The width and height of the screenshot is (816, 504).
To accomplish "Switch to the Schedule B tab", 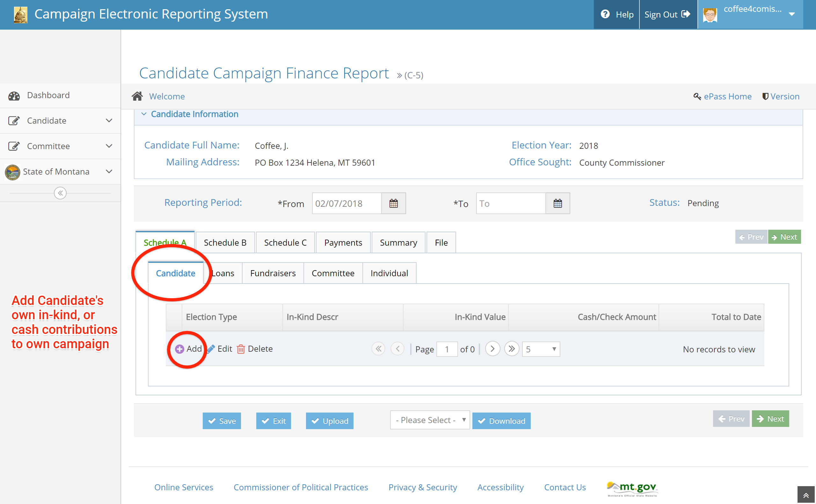I will point(225,242).
